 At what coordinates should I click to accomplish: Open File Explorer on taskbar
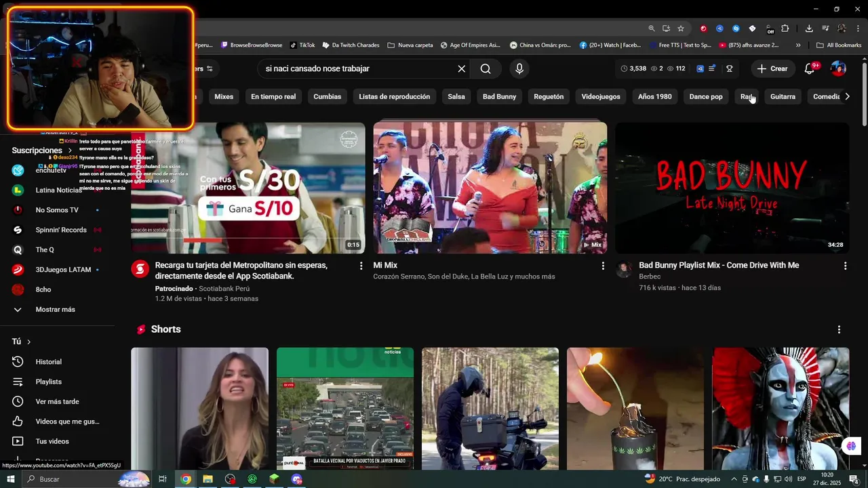click(208, 479)
